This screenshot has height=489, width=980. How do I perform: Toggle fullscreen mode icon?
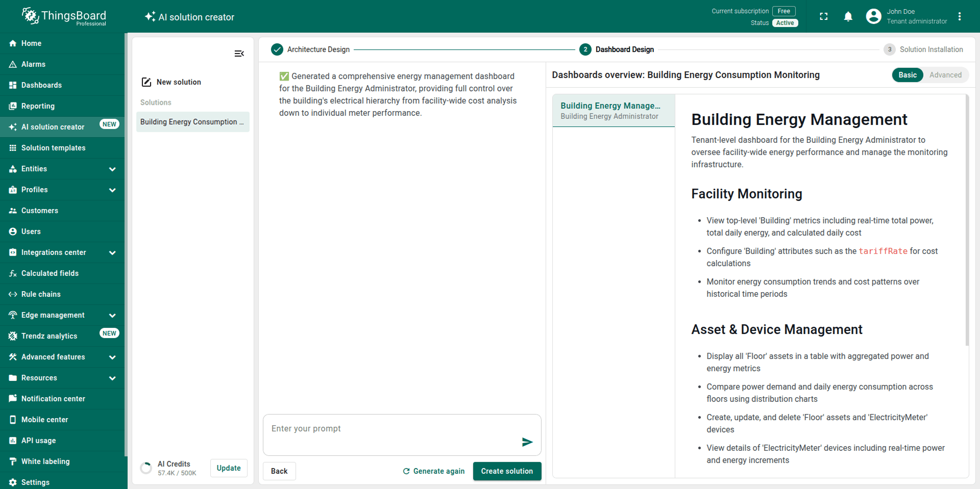[823, 17]
